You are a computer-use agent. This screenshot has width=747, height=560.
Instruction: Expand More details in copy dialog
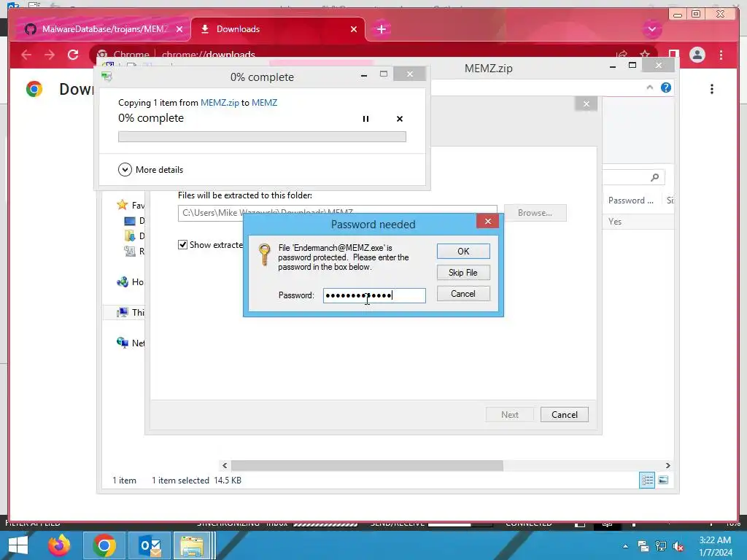click(150, 169)
